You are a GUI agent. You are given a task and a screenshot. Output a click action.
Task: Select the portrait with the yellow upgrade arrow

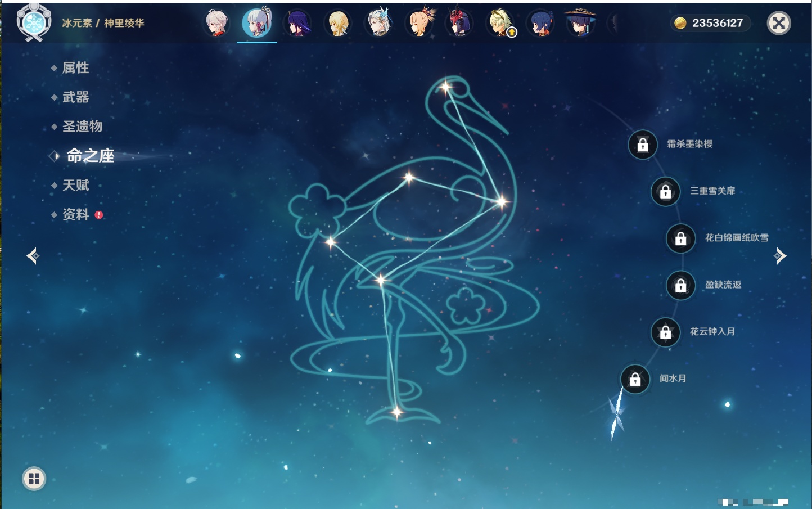(x=500, y=23)
